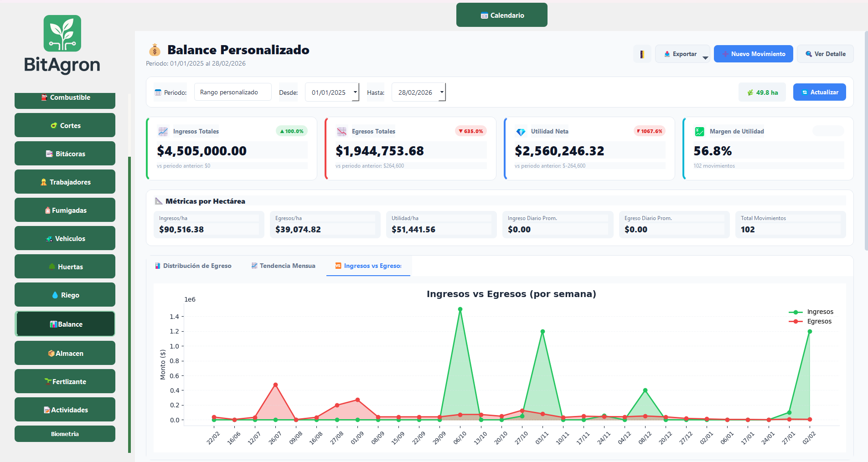Click the ruler icon button left of Exportar
This screenshot has width=868, height=462.
click(x=642, y=54)
